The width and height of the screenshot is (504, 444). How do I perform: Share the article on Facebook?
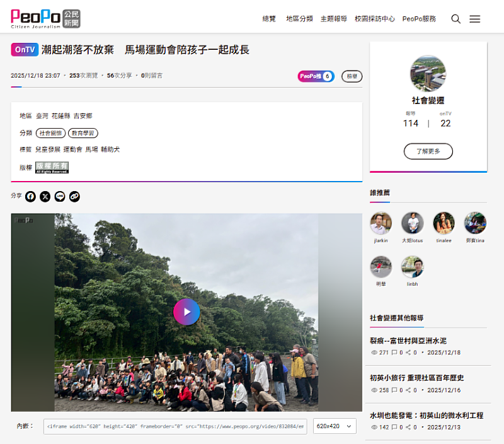(x=30, y=196)
